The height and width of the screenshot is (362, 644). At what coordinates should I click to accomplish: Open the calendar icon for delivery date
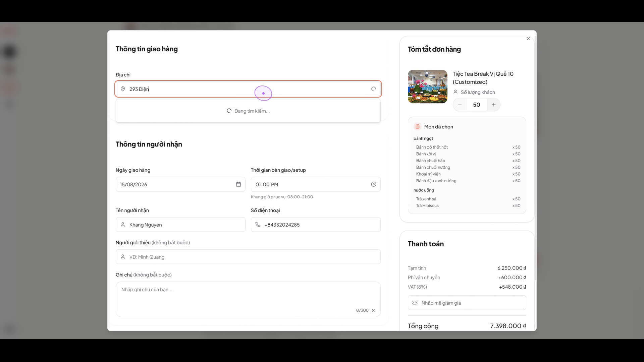(238, 184)
